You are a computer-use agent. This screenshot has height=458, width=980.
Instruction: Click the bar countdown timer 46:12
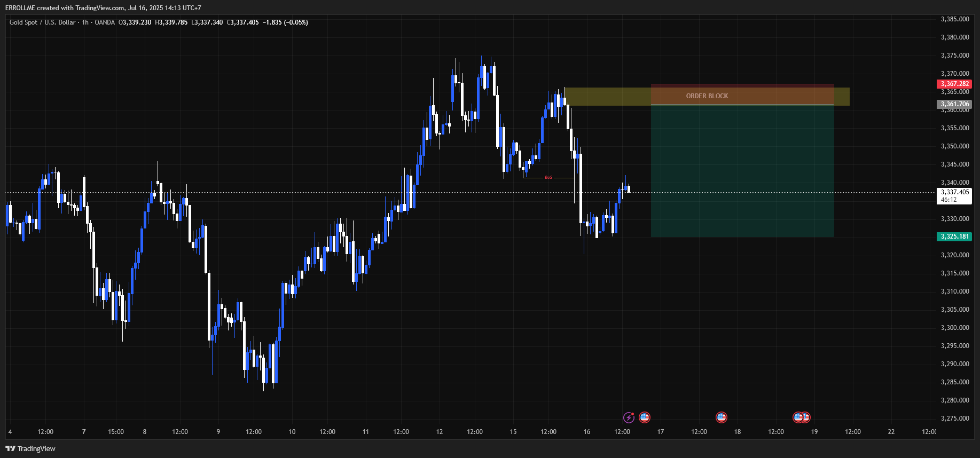point(949,200)
